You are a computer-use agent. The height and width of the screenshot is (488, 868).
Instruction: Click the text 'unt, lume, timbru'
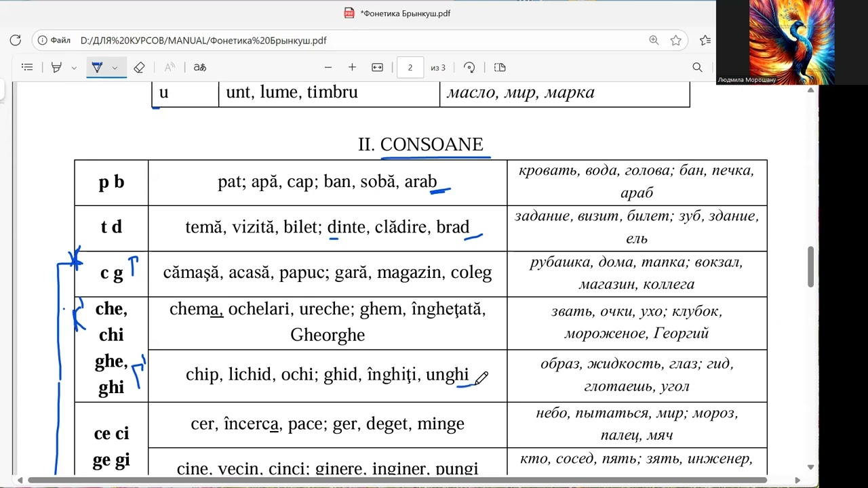tap(292, 92)
